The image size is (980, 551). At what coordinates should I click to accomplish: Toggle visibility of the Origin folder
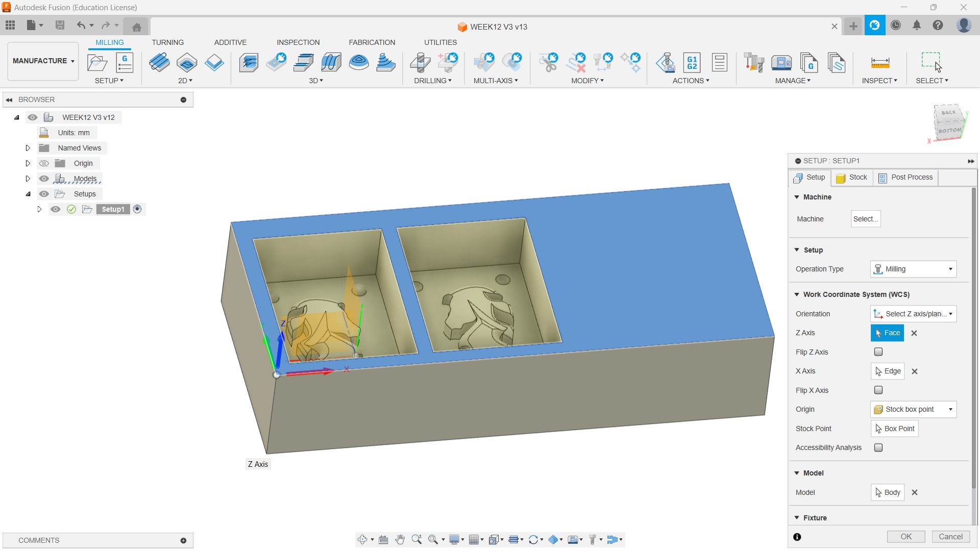pyautogui.click(x=44, y=163)
